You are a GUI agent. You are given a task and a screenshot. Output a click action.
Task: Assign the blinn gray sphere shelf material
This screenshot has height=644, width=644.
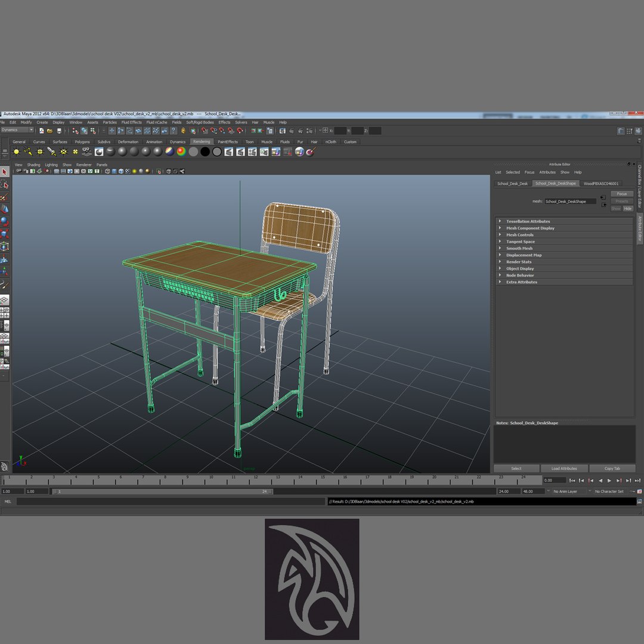[x=122, y=151]
